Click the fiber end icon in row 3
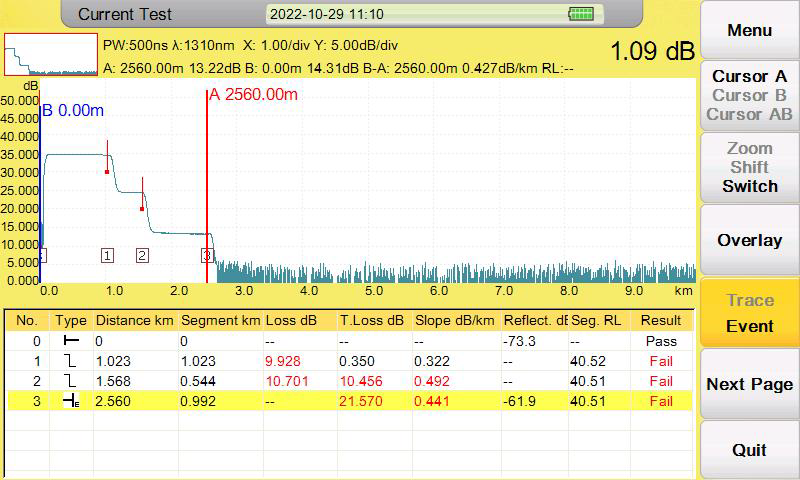The width and height of the screenshot is (800, 480). (71, 401)
